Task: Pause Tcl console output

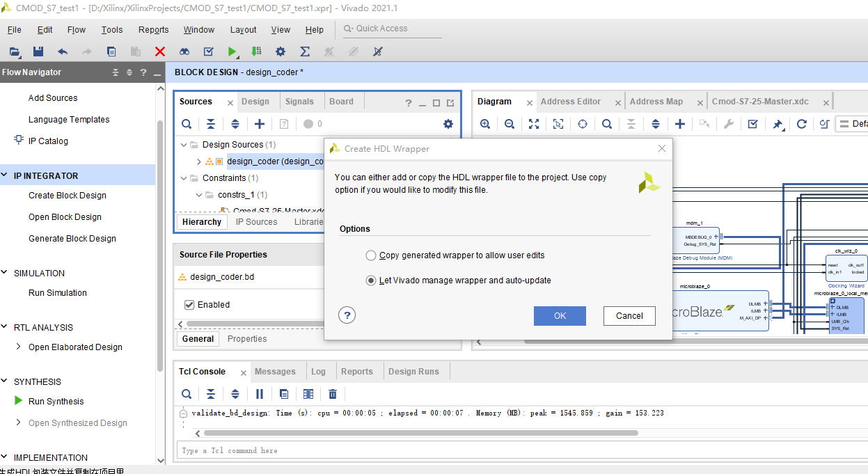Action: pyautogui.click(x=260, y=394)
